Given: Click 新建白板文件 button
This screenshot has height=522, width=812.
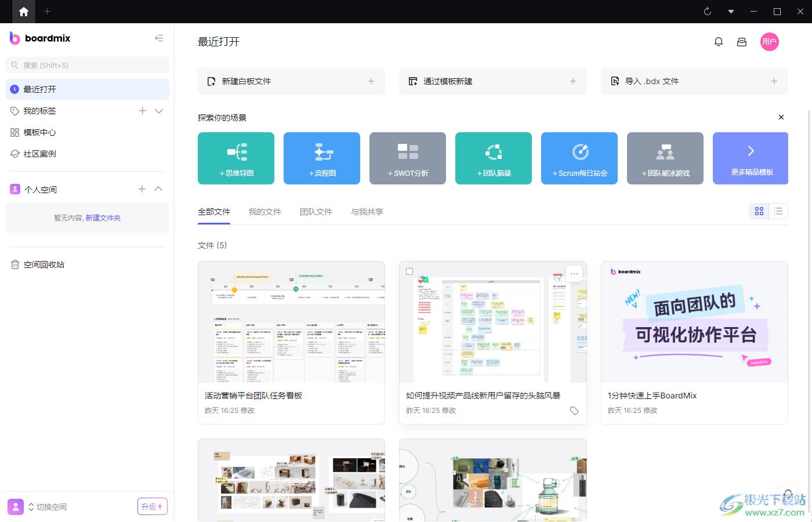Looking at the screenshot, I should coord(291,81).
